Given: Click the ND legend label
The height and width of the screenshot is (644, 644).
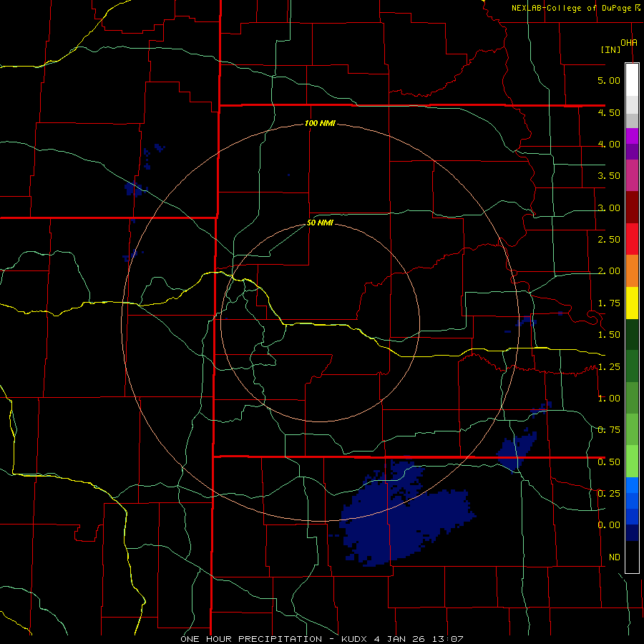Looking at the screenshot, I should tap(615, 557).
